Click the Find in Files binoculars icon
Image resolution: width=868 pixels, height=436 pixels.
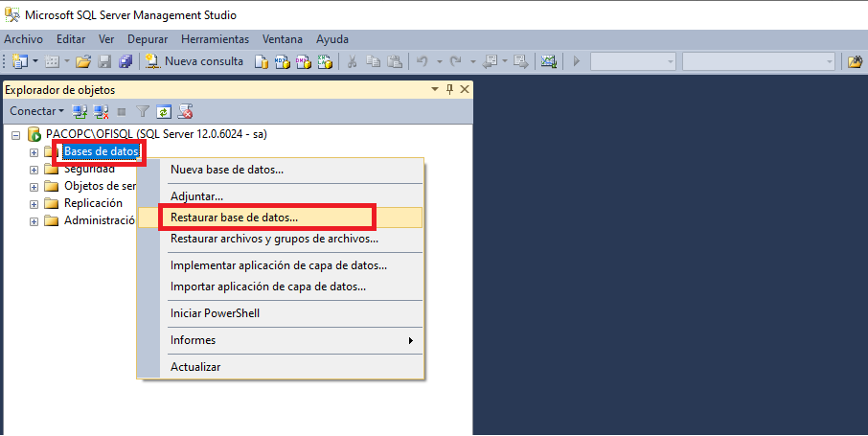click(856, 61)
